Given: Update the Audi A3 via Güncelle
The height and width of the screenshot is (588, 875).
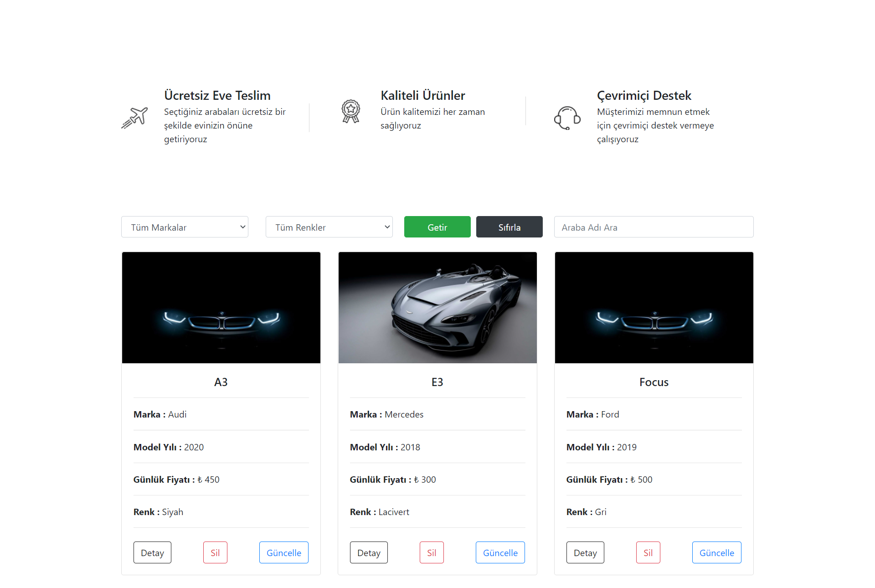Looking at the screenshot, I should coord(283,552).
